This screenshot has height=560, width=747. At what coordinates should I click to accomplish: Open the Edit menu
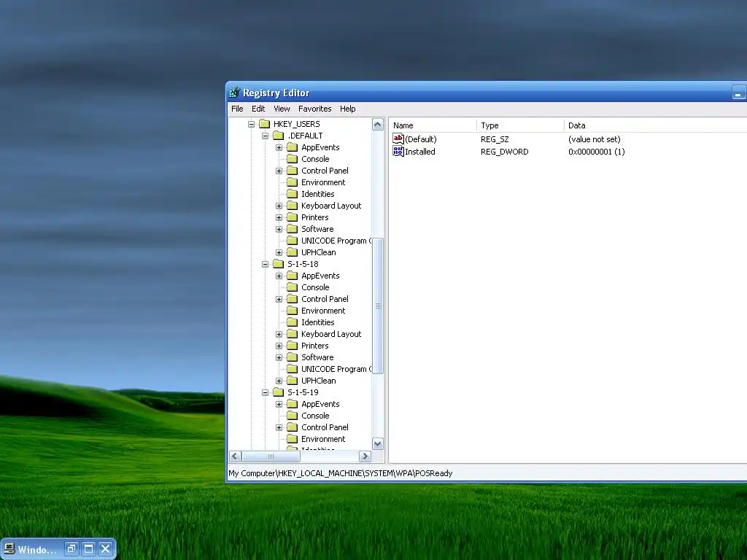point(258,109)
